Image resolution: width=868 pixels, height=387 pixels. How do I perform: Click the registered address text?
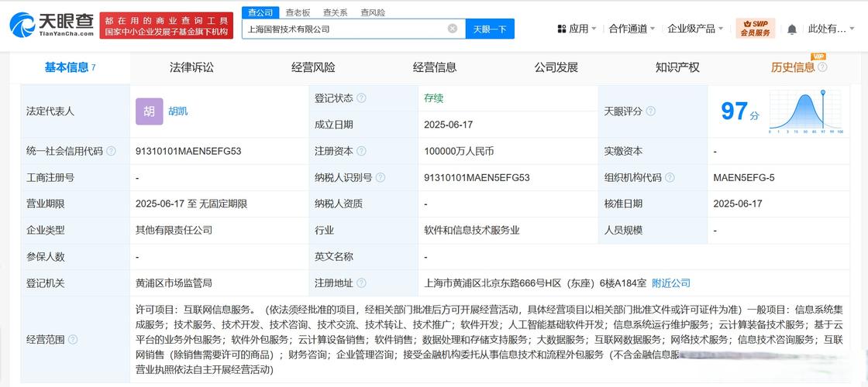(x=535, y=283)
